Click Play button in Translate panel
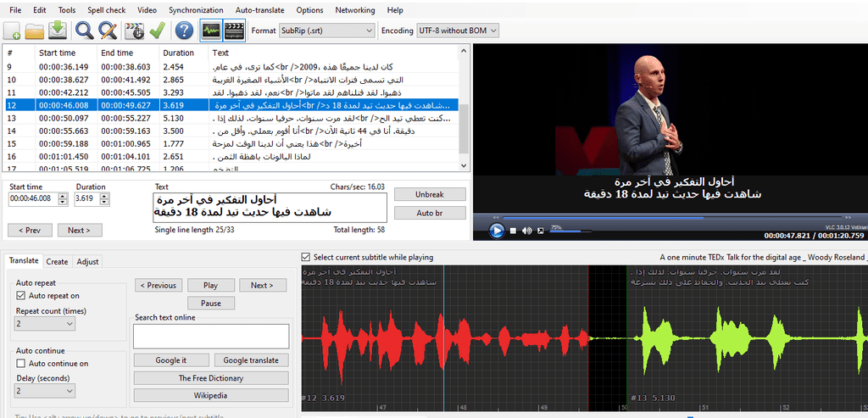The height and width of the screenshot is (418, 868). click(x=210, y=286)
